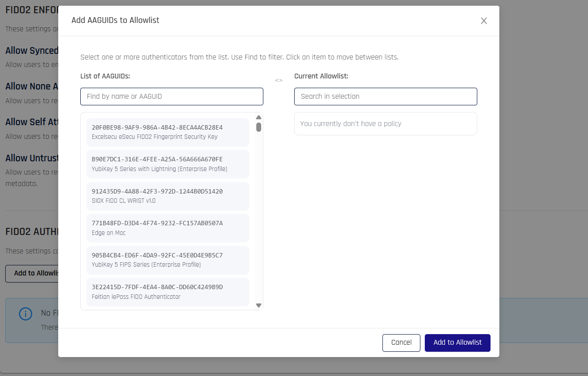Pick YubiKey 5 Series with Lightning entry
588x376 pixels.
point(168,164)
